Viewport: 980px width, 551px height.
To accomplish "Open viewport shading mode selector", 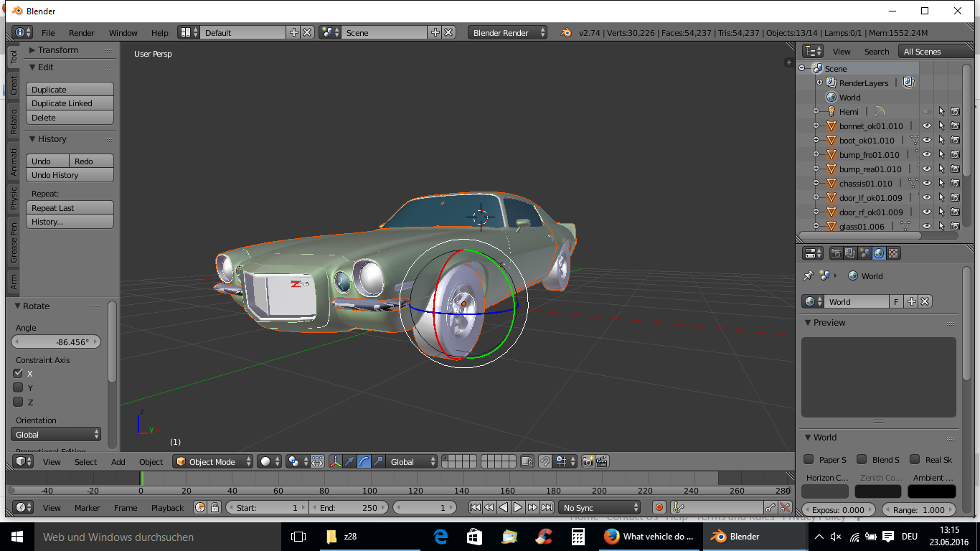I will tap(269, 462).
